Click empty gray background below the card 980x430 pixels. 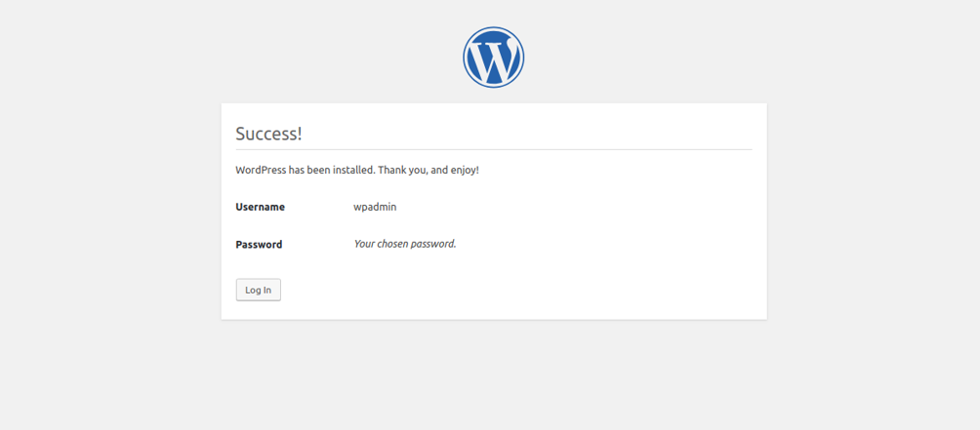pyautogui.click(x=494, y=374)
